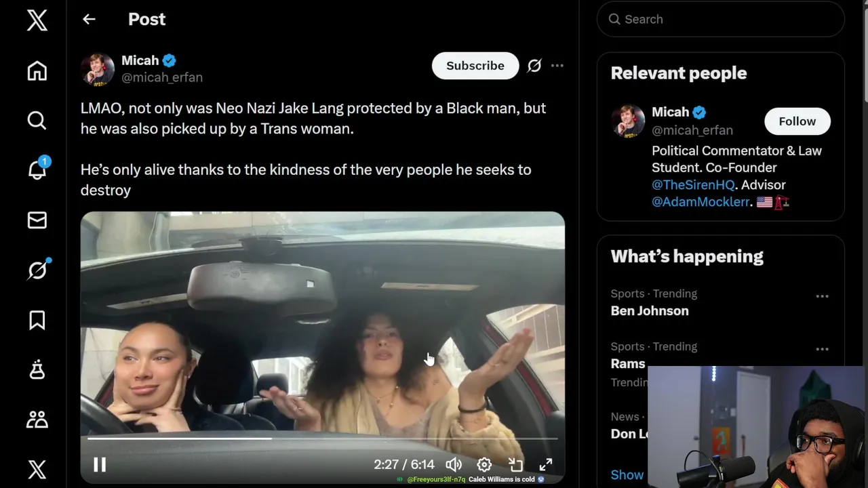Go back using the arrow next to Post
The width and height of the screenshot is (868, 488).
[89, 19]
